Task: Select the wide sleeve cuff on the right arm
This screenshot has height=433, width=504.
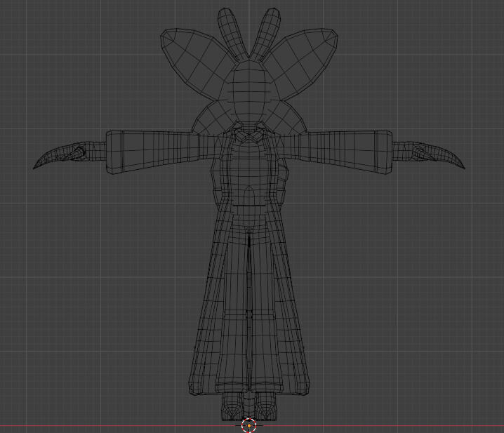Action: point(383,152)
